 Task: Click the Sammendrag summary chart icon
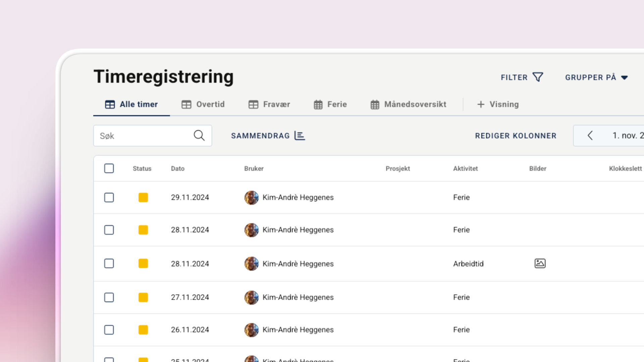300,135
